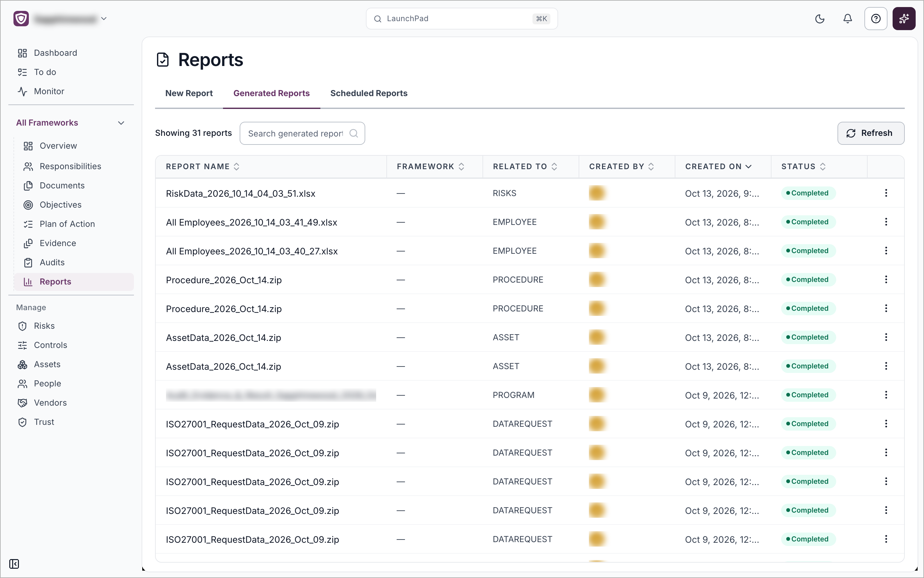Click the search magnifier in reports field

pyautogui.click(x=354, y=133)
